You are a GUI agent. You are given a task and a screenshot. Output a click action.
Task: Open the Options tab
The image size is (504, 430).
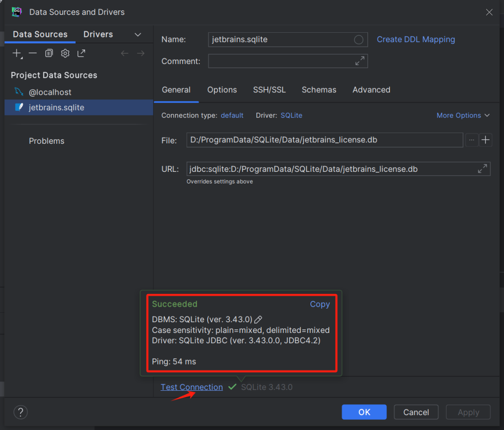(222, 90)
